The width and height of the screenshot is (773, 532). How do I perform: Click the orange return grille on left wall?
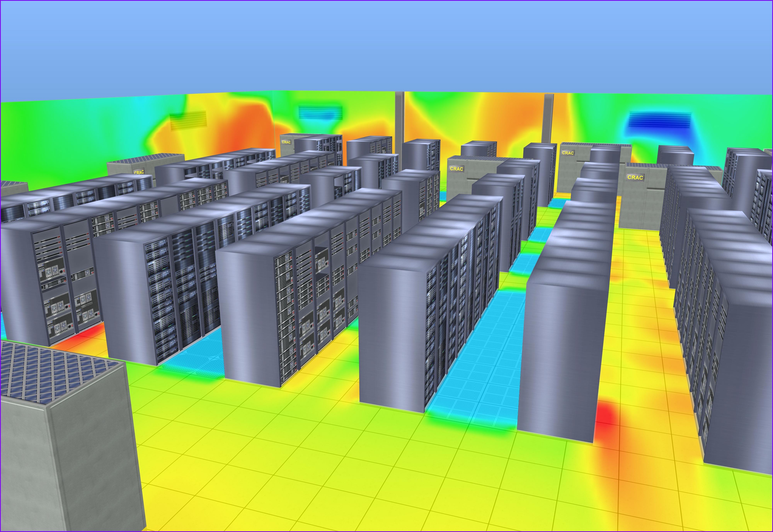coord(188,121)
